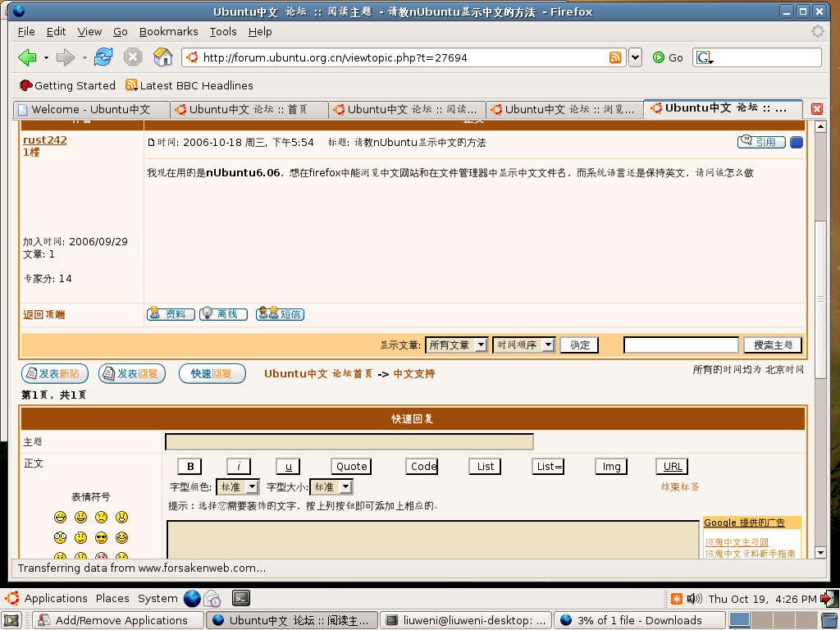Viewport: 840px width, 630px height.
Task: Click the 短信 private message button
Action: pos(281,314)
